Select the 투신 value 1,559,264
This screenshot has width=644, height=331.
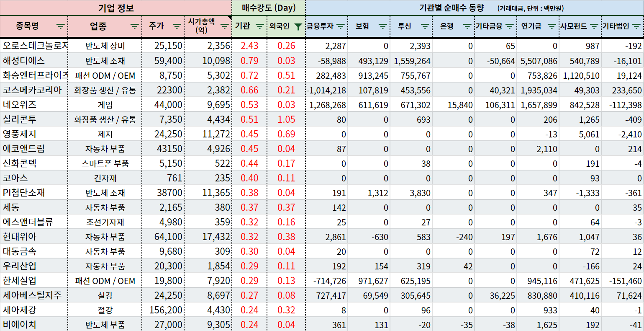pyautogui.click(x=411, y=60)
